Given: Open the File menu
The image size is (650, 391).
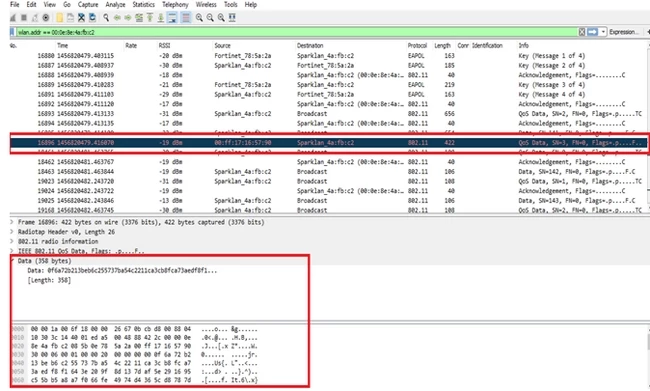Looking at the screenshot, I should pyautogui.click(x=15, y=5).
